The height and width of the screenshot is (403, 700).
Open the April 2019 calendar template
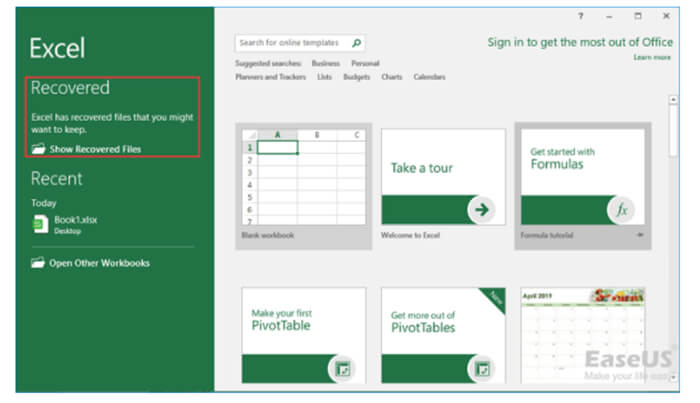583,335
